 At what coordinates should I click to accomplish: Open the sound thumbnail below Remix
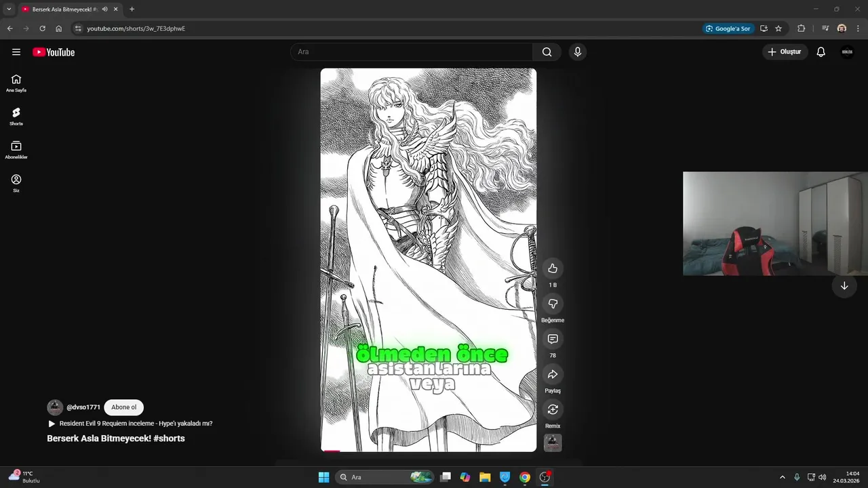553,443
